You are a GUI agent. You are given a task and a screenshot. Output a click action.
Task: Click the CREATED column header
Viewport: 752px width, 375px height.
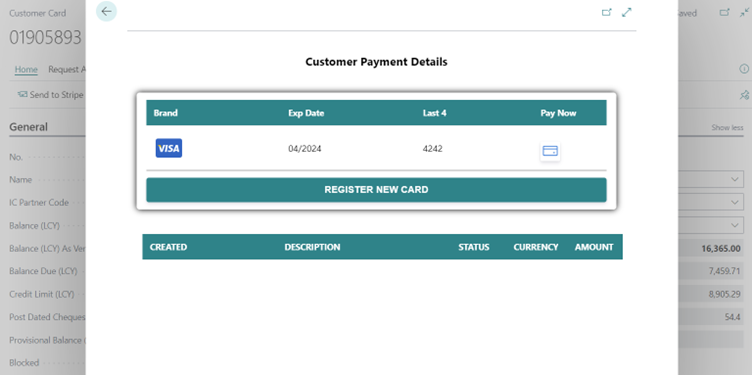pos(168,247)
